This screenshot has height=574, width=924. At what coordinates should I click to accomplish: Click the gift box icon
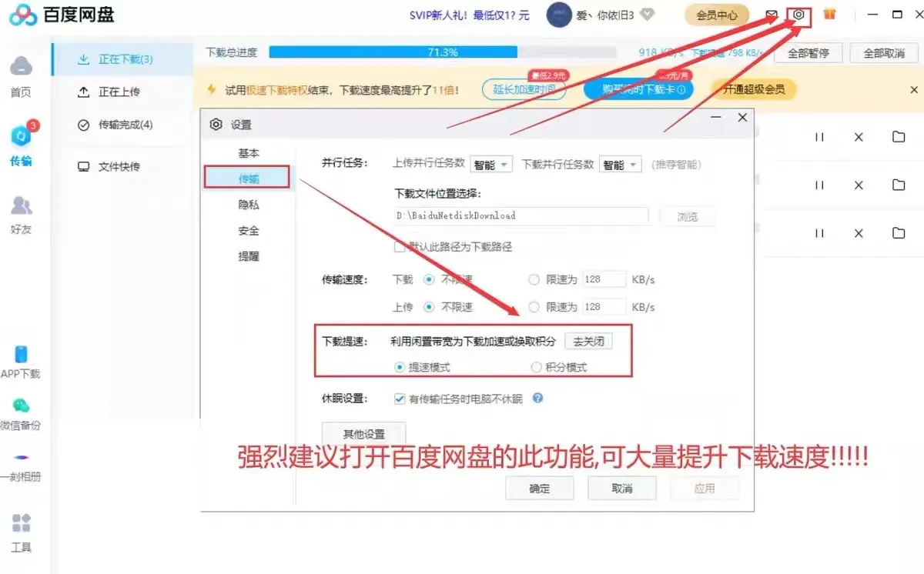(x=829, y=15)
